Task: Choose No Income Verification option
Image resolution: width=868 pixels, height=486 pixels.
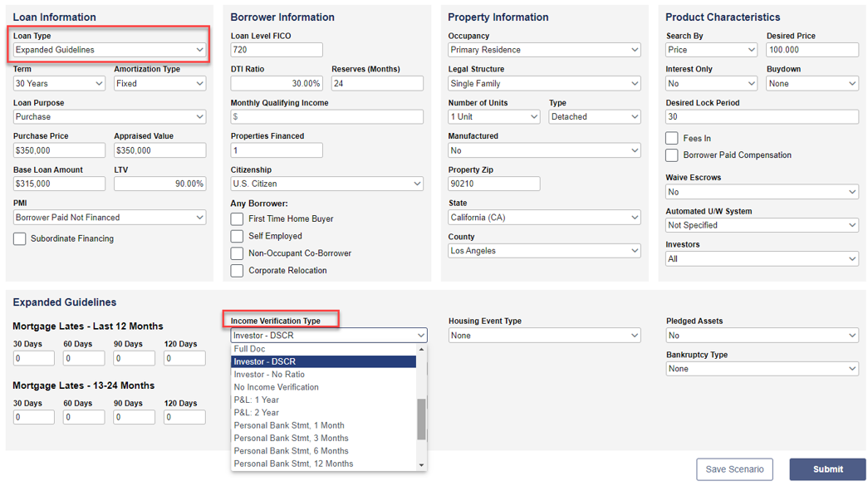Action: (324, 387)
